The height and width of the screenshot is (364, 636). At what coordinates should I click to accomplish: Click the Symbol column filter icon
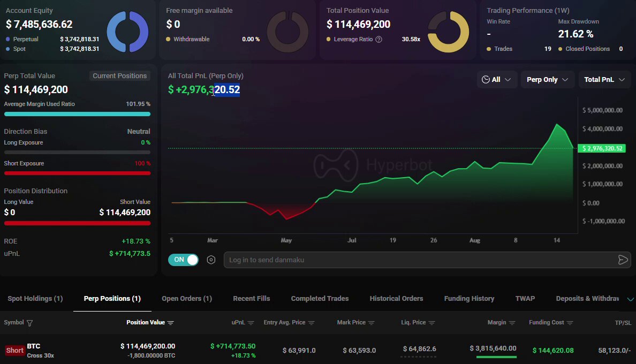[x=29, y=323]
